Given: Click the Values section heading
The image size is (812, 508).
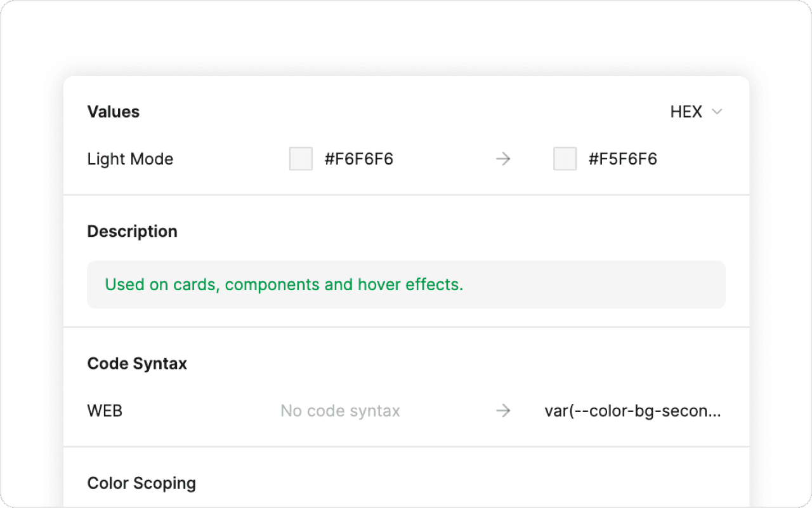Looking at the screenshot, I should 114,112.
